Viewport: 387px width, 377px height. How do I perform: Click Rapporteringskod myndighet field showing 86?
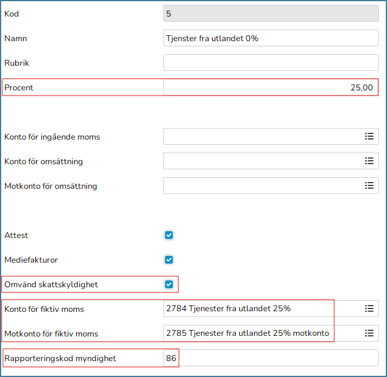pyautogui.click(x=271, y=358)
